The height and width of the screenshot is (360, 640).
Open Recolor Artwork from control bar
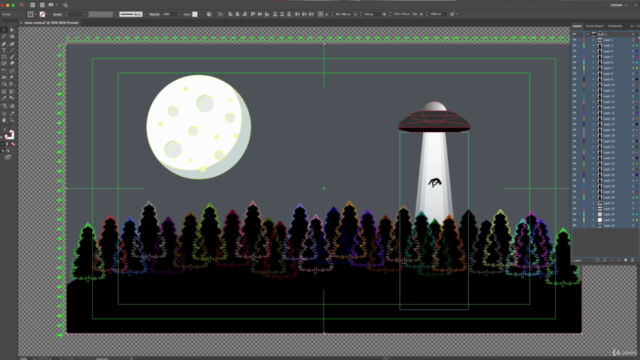click(209, 14)
